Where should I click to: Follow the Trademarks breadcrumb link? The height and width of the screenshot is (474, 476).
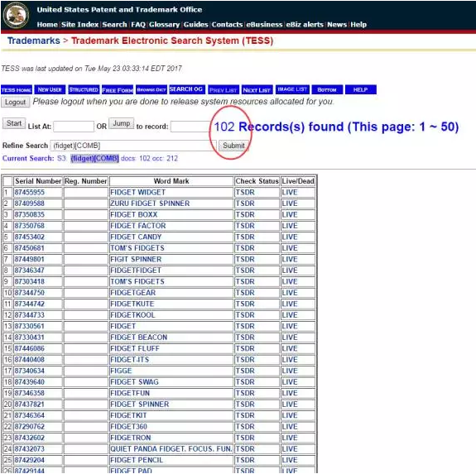pyautogui.click(x=34, y=41)
